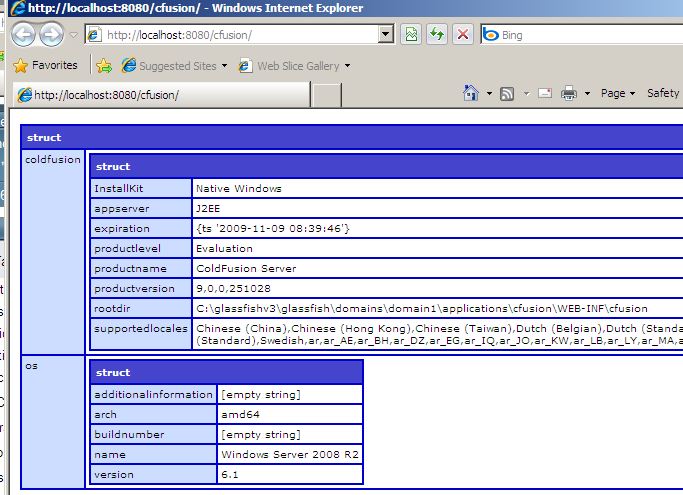
Task: Click the J2EE value
Action: click(x=208, y=208)
